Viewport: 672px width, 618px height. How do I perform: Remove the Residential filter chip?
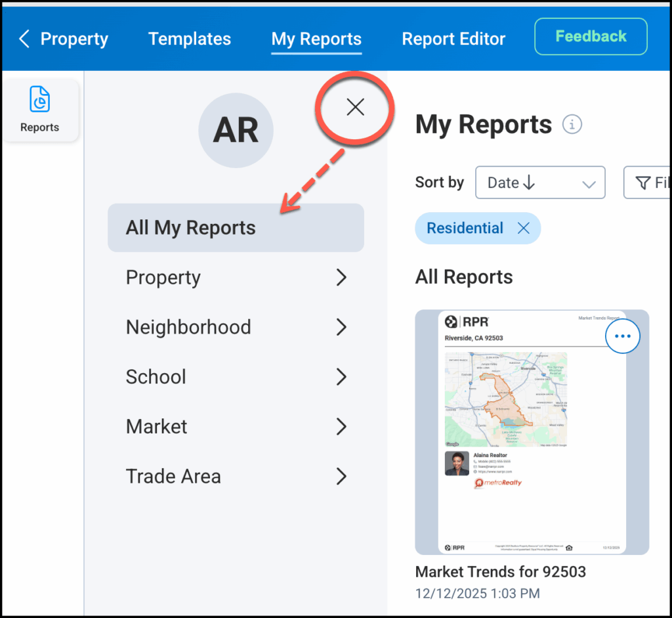tap(523, 229)
